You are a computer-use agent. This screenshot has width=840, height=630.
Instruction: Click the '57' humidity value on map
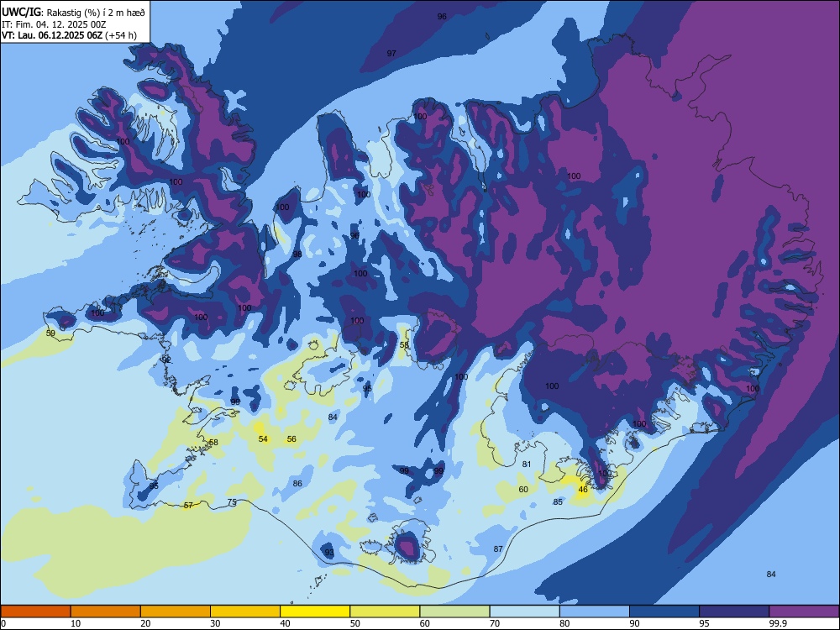pos(188,505)
